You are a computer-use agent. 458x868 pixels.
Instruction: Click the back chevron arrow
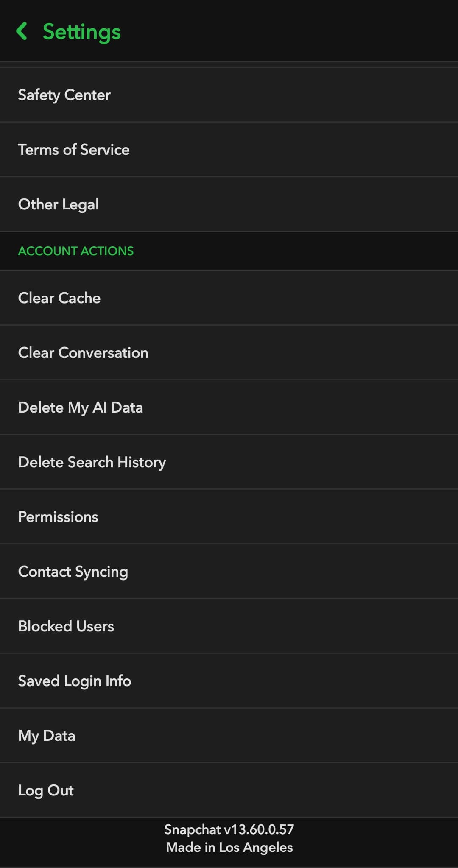[x=23, y=31]
